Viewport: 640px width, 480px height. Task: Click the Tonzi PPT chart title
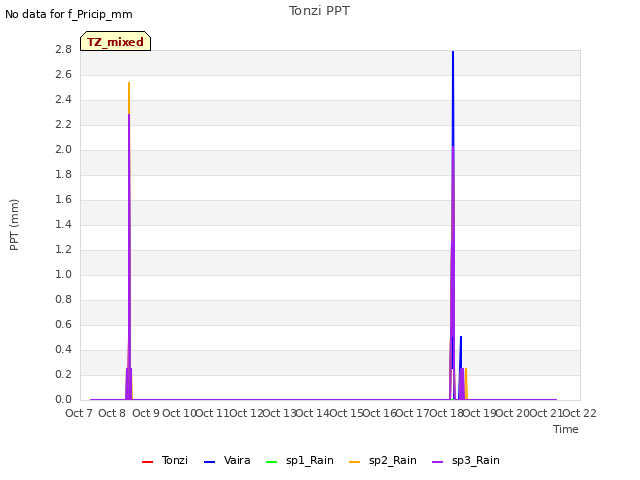coord(319,11)
